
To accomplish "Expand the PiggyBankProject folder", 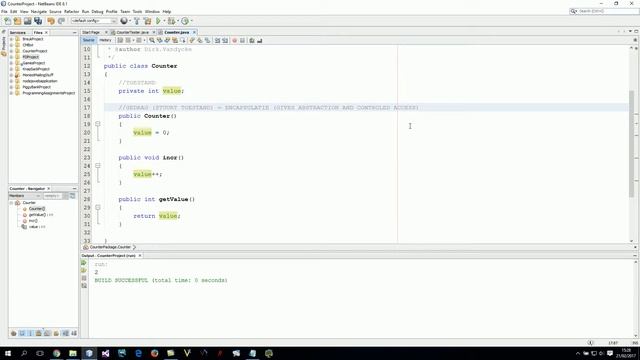I will pos(11,87).
